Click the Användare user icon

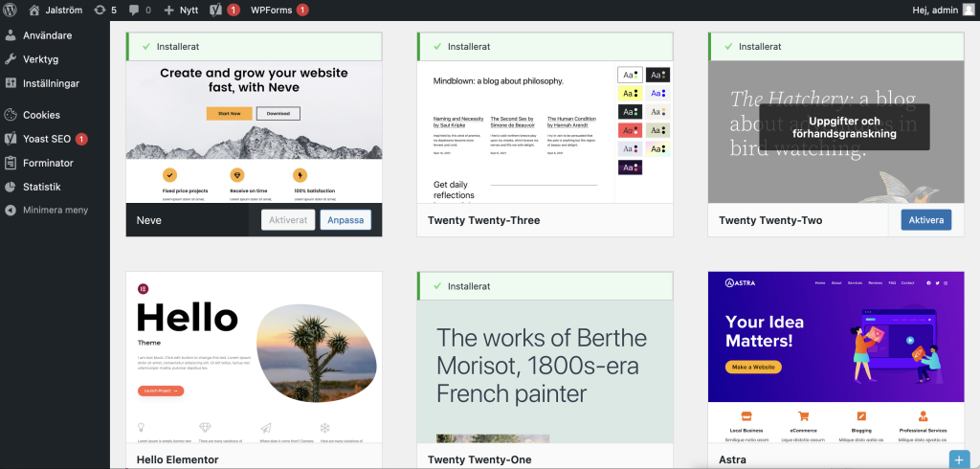coord(10,35)
